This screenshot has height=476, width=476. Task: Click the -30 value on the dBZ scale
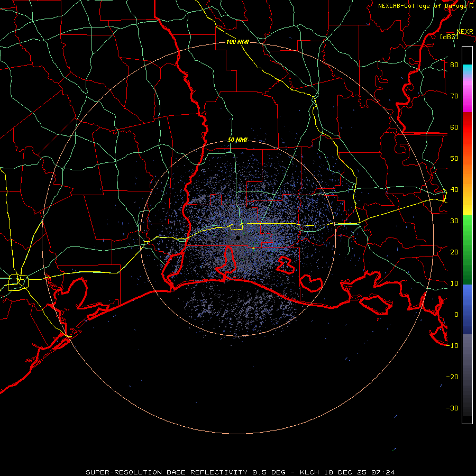(x=452, y=409)
